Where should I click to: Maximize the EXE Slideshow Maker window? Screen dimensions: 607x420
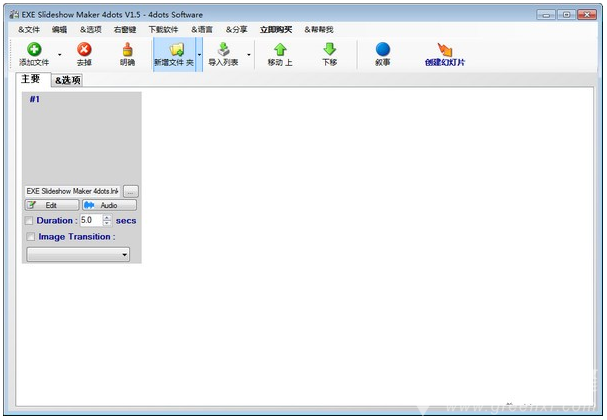(x=566, y=15)
